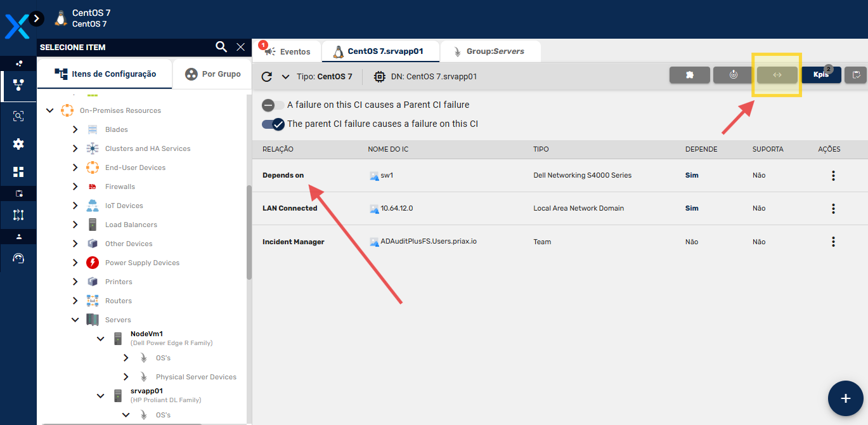Select the srvapp01 server in tree

point(146,391)
